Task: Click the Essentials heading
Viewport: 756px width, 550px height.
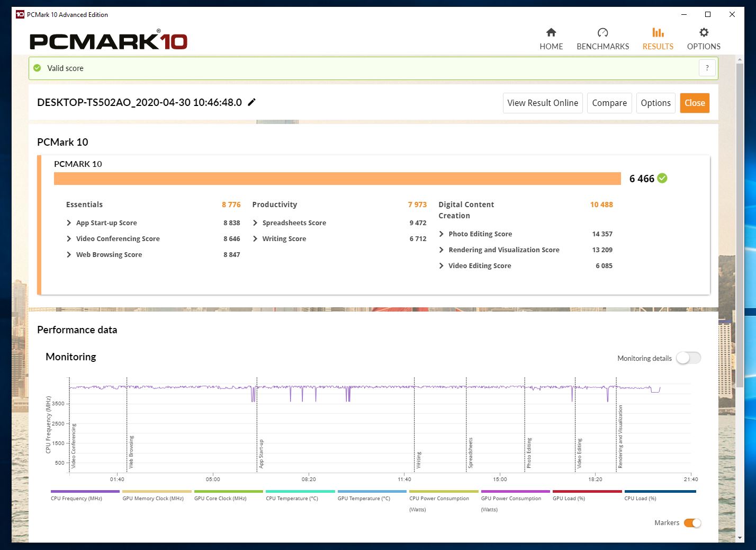Action: pyautogui.click(x=84, y=205)
